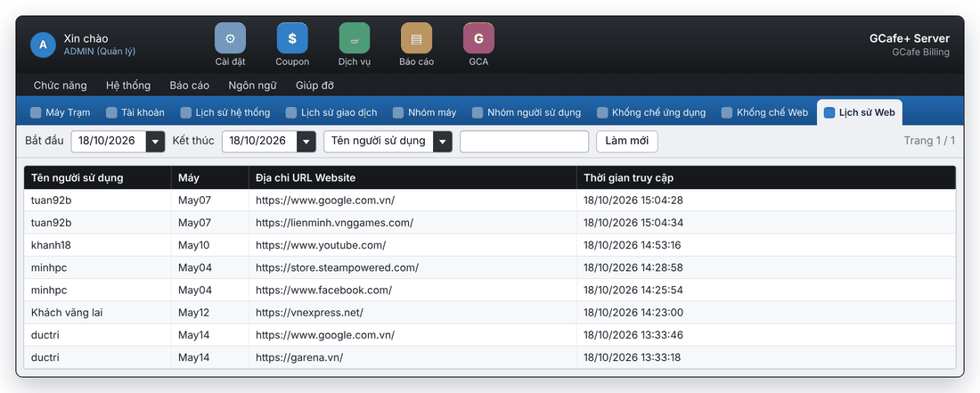980x393 pixels.
Task: Click the May10 machine cell
Action: pos(210,245)
